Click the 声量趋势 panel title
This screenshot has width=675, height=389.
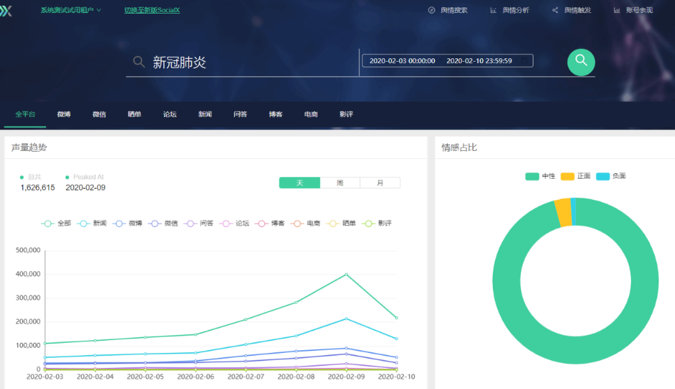pyautogui.click(x=29, y=148)
